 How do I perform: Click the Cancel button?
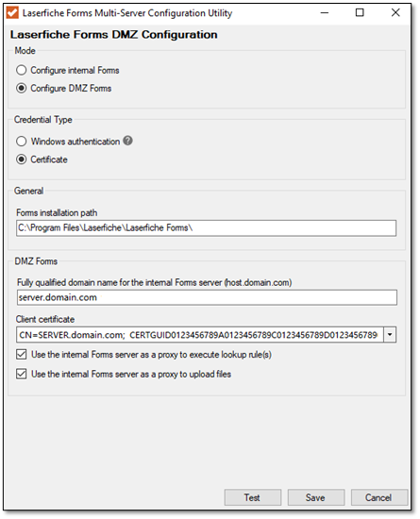click(379, 497)
